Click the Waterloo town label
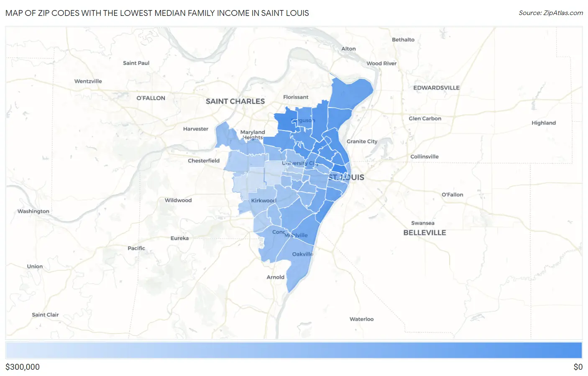This screenshot has width=588, height=376. pyautogui.click(x=362, y=319)
